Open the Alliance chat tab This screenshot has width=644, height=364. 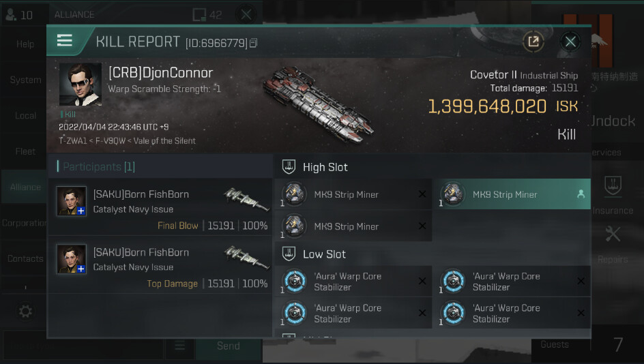pos(25,187)
